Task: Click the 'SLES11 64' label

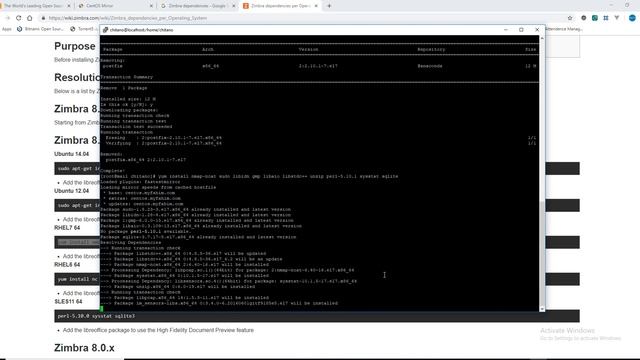Action: point(68,302)
